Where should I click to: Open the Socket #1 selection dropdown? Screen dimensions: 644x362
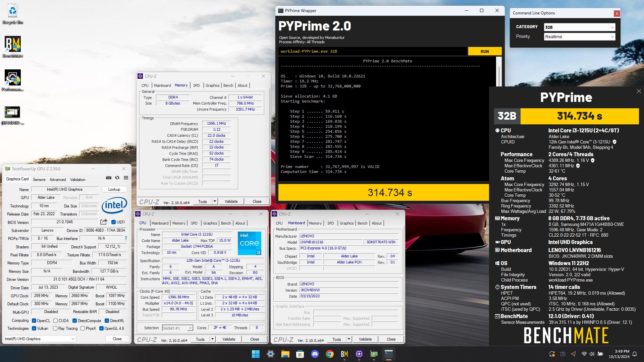[177, 328]
